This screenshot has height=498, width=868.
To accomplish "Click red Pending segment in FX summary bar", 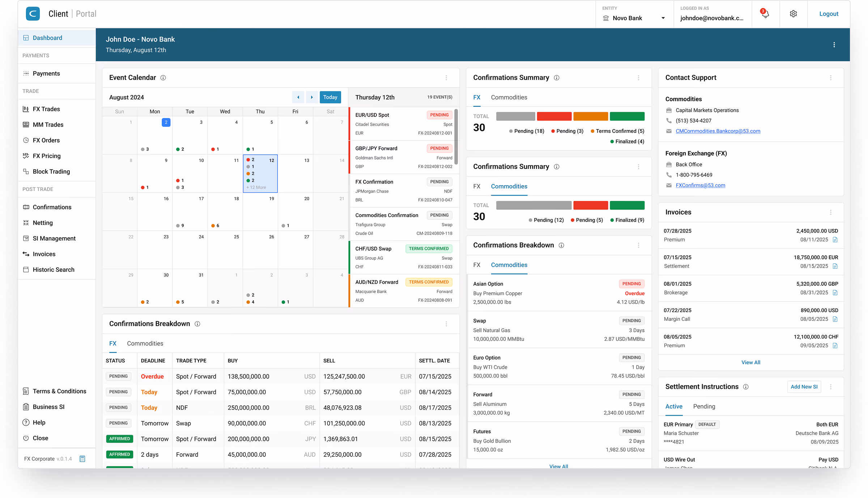I will [554, 116].
